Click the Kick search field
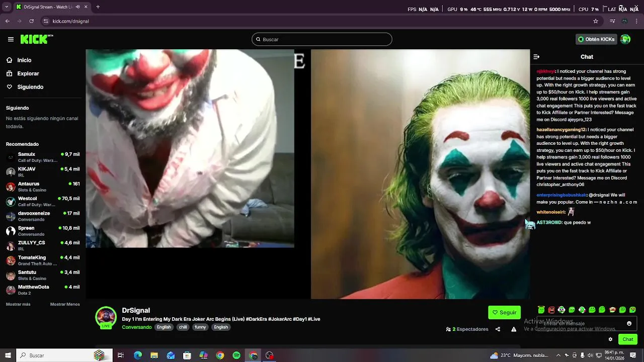 click(322, 39)
